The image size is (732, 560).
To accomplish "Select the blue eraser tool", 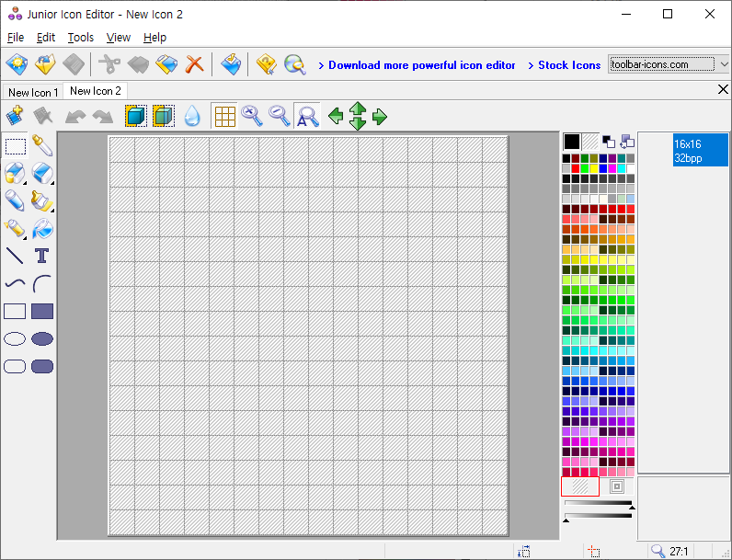I will (x=42, y=173).
